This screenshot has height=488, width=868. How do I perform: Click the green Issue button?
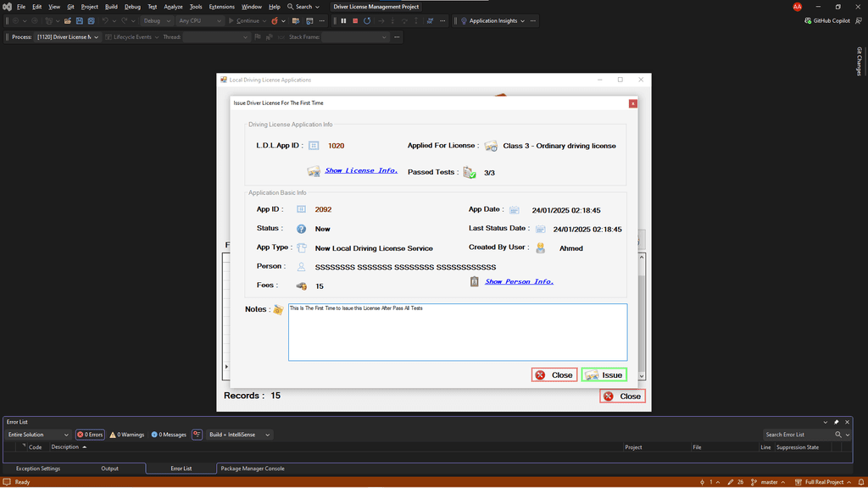604,375
